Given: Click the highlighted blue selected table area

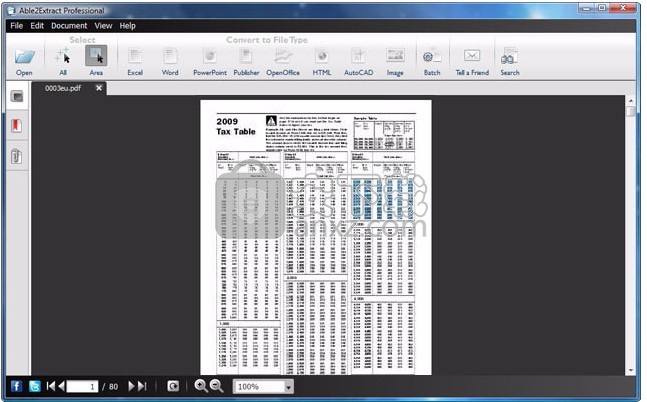Looking at the screenshot, I should 383,199.
